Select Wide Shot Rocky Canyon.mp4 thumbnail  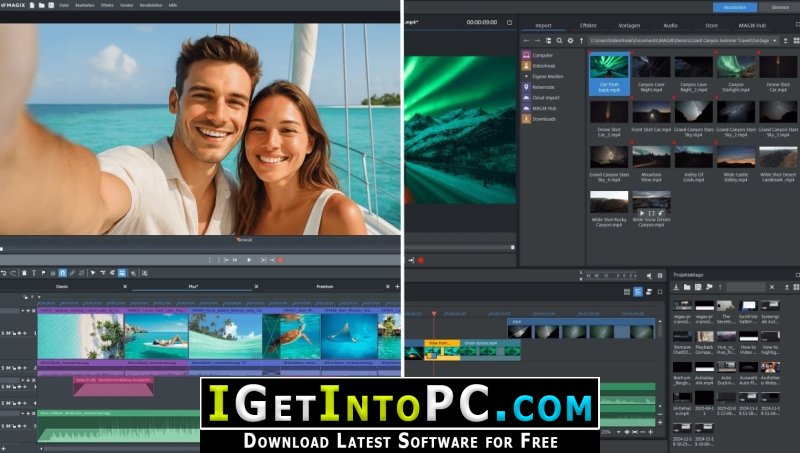click(609, 202)
